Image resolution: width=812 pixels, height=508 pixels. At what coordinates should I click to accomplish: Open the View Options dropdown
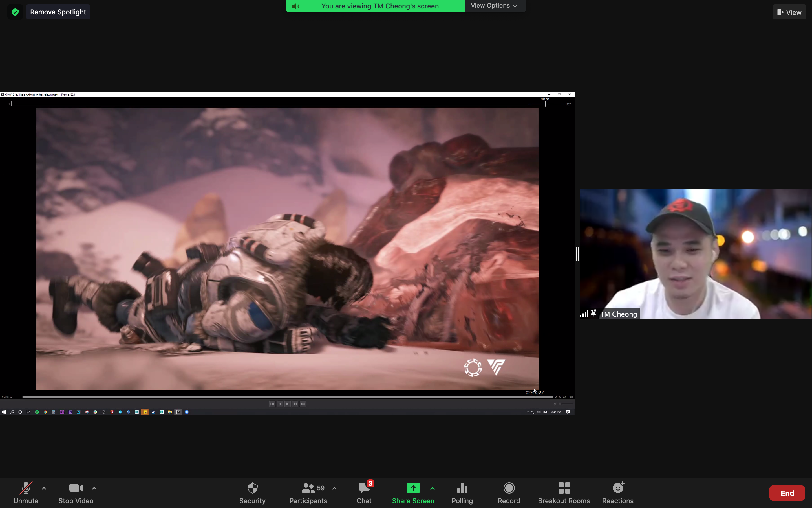click(x=494, y=6)
